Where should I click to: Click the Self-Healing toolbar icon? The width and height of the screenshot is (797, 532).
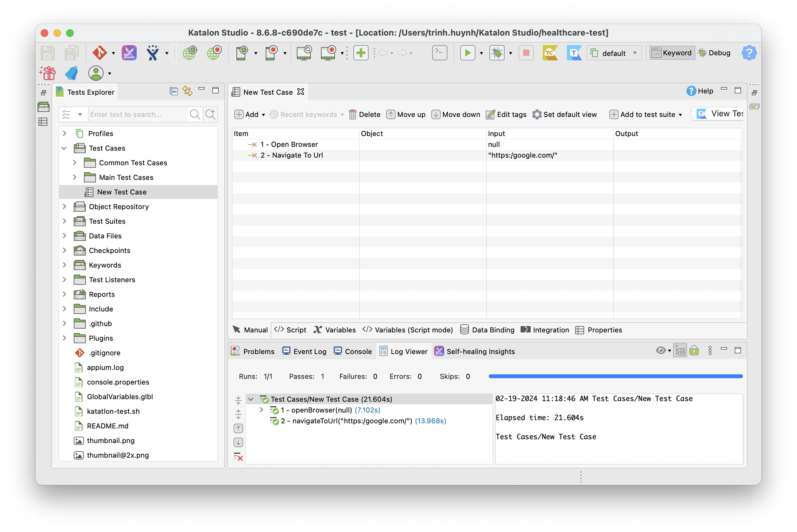(x=128, y=52)
